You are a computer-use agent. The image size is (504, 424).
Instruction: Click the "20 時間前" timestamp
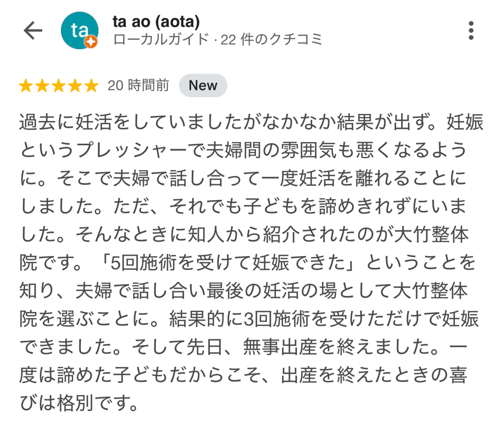click(x=138, y=85)
